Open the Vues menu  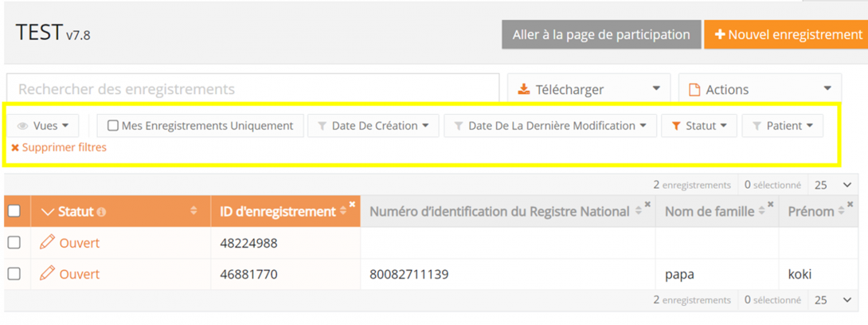click(x=44, y=126)
